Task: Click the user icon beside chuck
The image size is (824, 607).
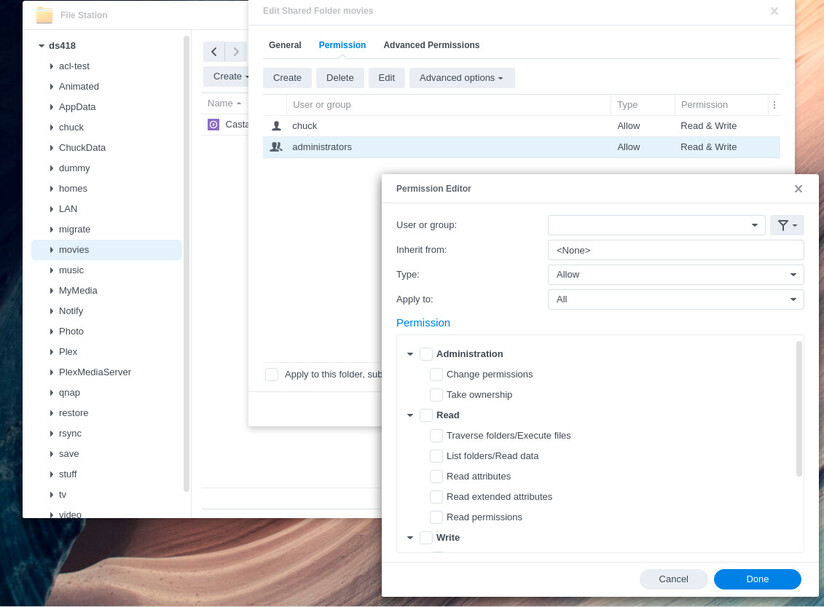Action: (x=276, y=126)
